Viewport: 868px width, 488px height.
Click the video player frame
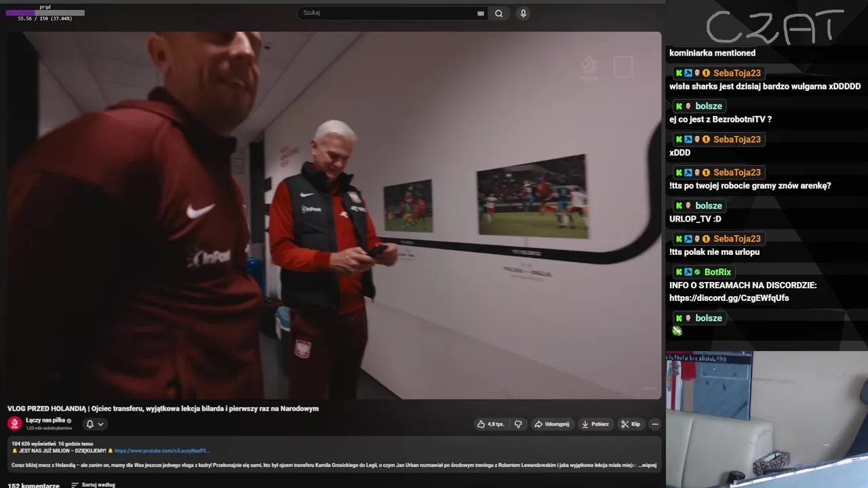pos(334,216)
